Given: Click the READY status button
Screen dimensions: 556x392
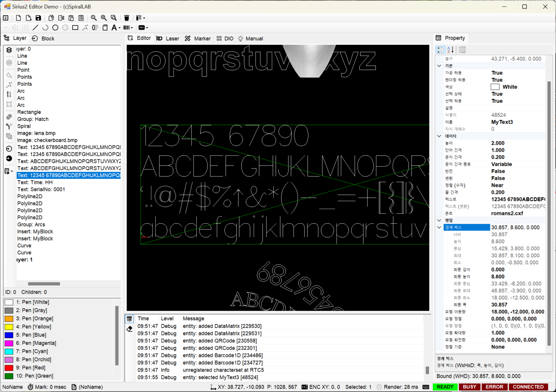Looking at the screenshot, I should coord(445,387).
